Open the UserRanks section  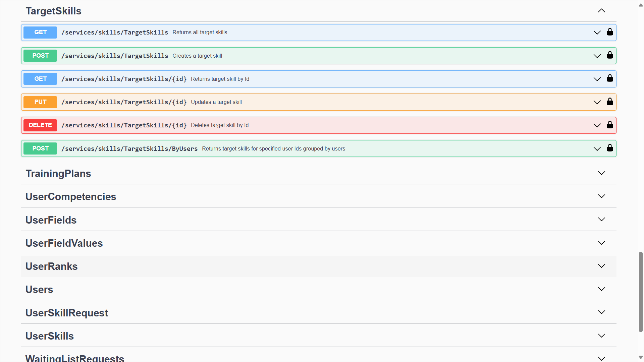(x=52, y=266)
